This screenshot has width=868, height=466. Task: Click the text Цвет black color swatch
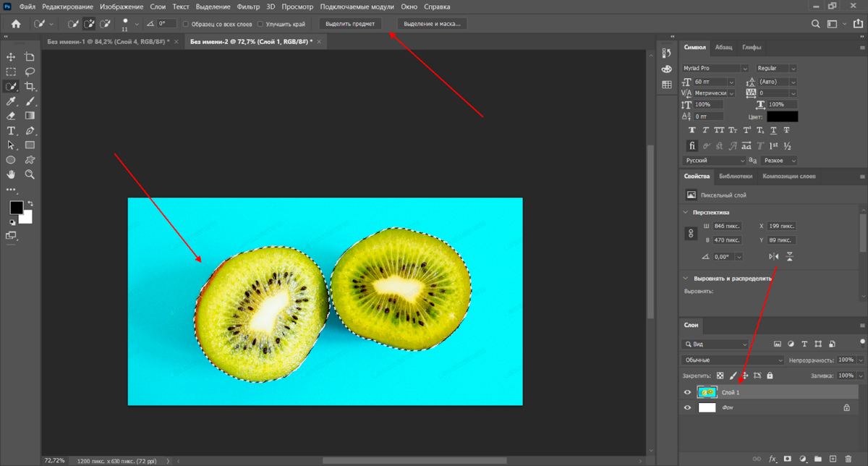(x=782, y=116)
